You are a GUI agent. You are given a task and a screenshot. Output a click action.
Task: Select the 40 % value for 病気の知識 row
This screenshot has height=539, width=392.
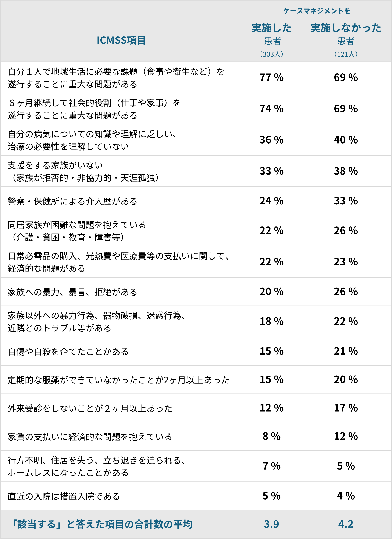pyautogui.click(x=346, y=140)
